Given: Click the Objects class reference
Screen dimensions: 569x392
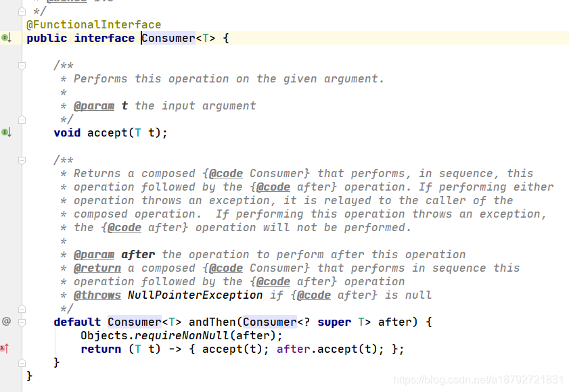Looking at the screenshot, I should (104, 335).
